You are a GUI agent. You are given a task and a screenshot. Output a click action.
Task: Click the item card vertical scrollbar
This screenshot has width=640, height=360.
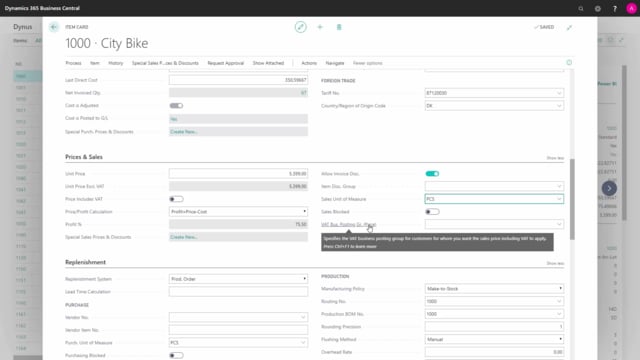[572, 199]
